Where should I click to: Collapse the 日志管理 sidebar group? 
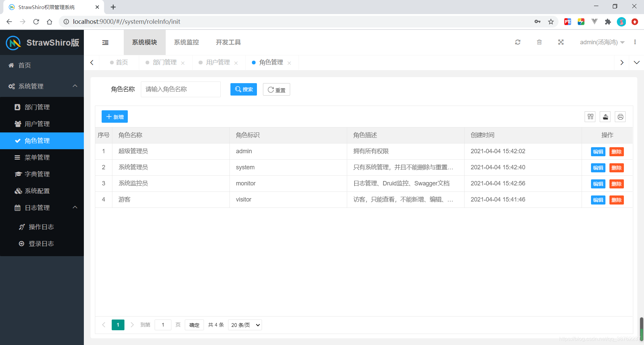(x=42, y=208)
